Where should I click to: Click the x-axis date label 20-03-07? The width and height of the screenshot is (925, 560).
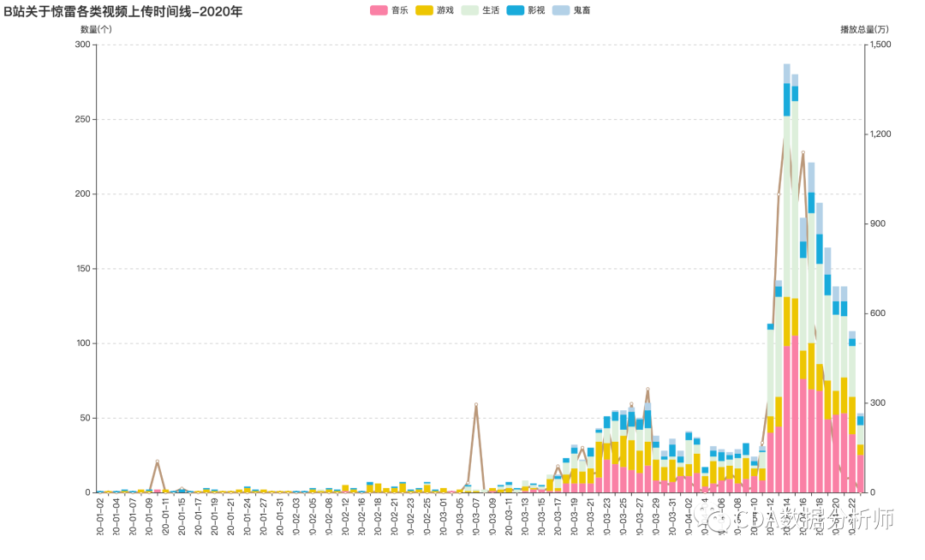pos(476,516)
